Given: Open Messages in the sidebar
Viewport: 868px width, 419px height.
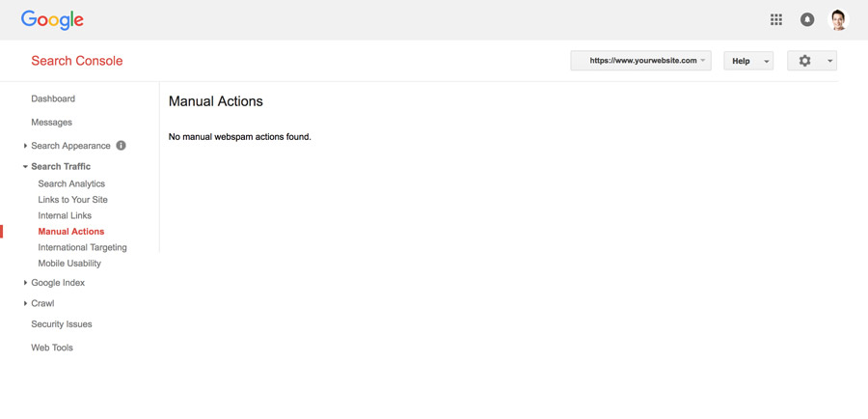Looking at the screenshot, I should pos(51,123).
